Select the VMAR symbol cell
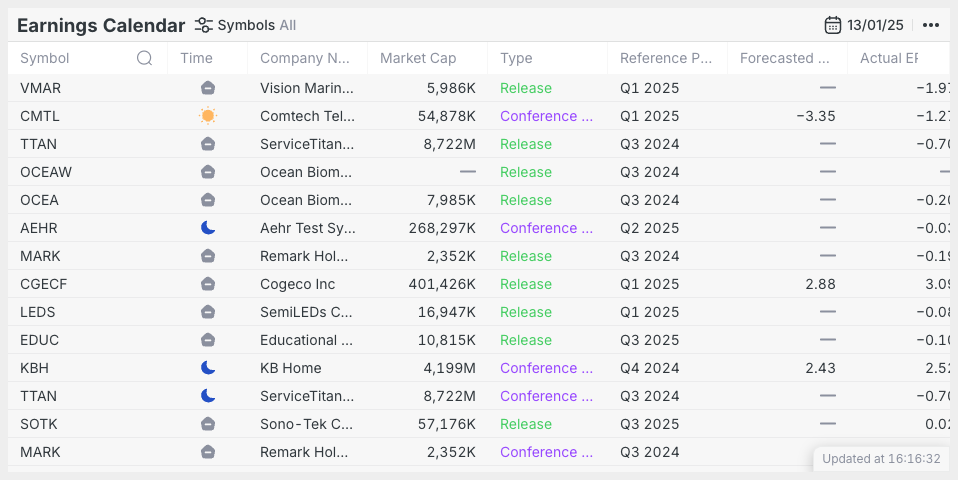 [x=40, y=88]
